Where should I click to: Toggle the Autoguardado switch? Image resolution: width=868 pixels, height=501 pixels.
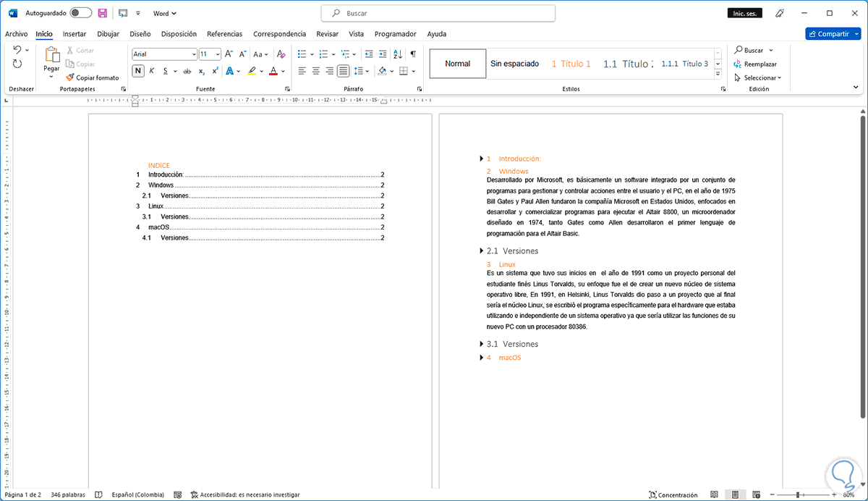[x=81, y=13]
